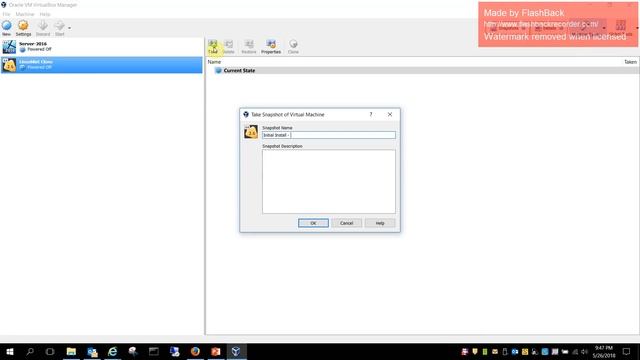The image size is (640, 360).
Task: Click the Taken column header
Action: coord(630,62)
